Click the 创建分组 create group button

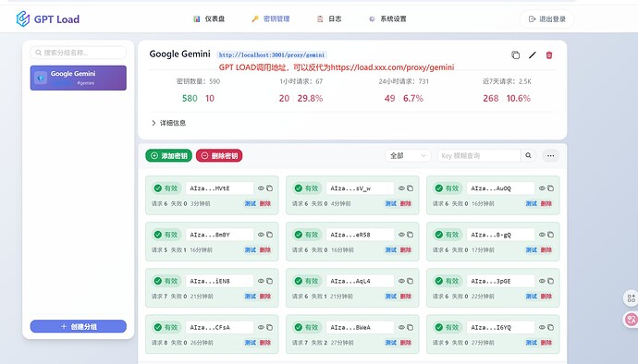pyautogui.click(x=78, y=326)
